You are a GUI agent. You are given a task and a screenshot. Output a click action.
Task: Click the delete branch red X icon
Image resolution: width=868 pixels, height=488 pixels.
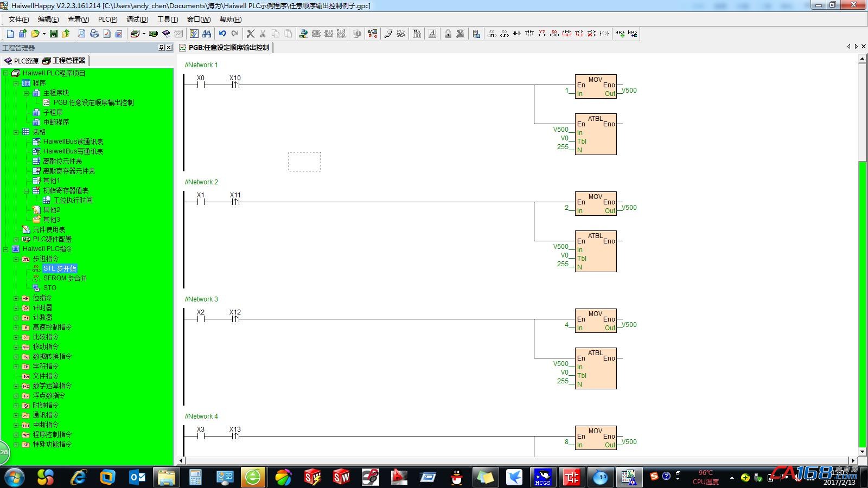click(x=592, y=34)
